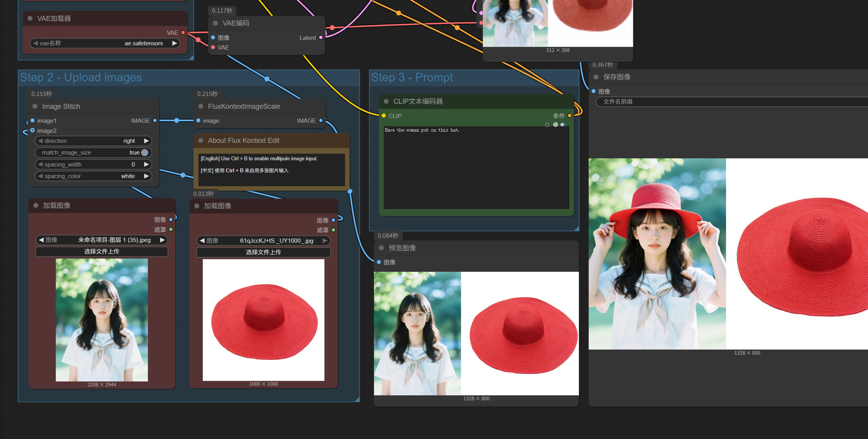Toggle match_image_size switch off
The height and width of the screenshot is (439, 868).
[x=145, y=153]
